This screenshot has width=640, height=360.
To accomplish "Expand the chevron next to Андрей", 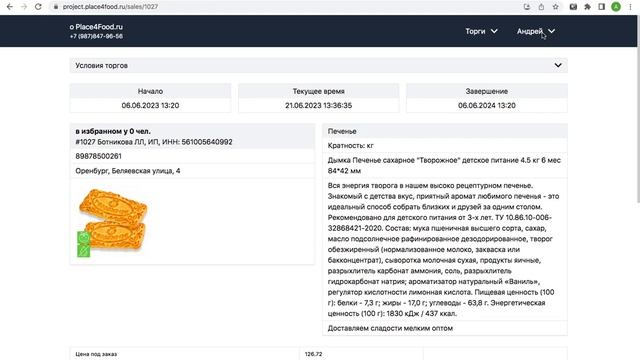I will click(x=551, y=31).
